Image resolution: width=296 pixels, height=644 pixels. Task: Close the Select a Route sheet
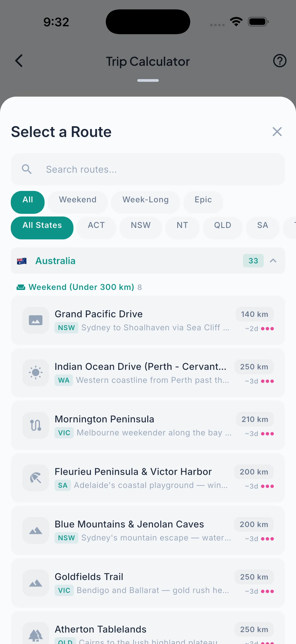click(277, 132)
